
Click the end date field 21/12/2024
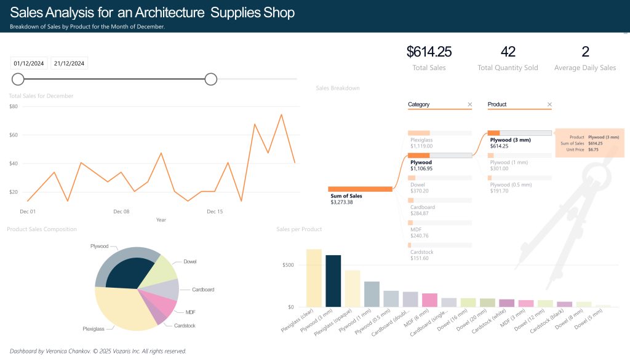coord(69,63)
